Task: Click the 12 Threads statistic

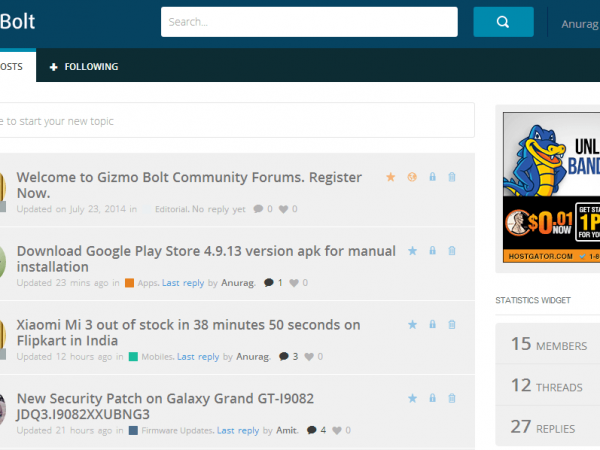Action: pos(548,385)
